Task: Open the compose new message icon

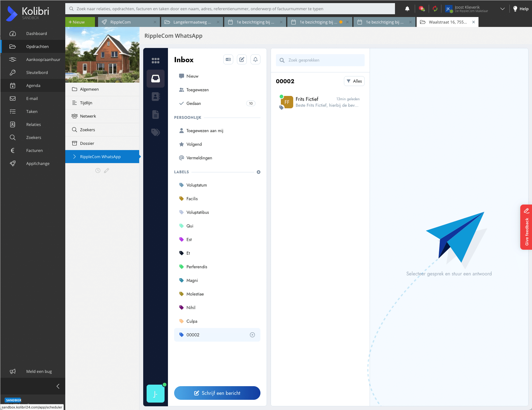Action: coord(242,59)
